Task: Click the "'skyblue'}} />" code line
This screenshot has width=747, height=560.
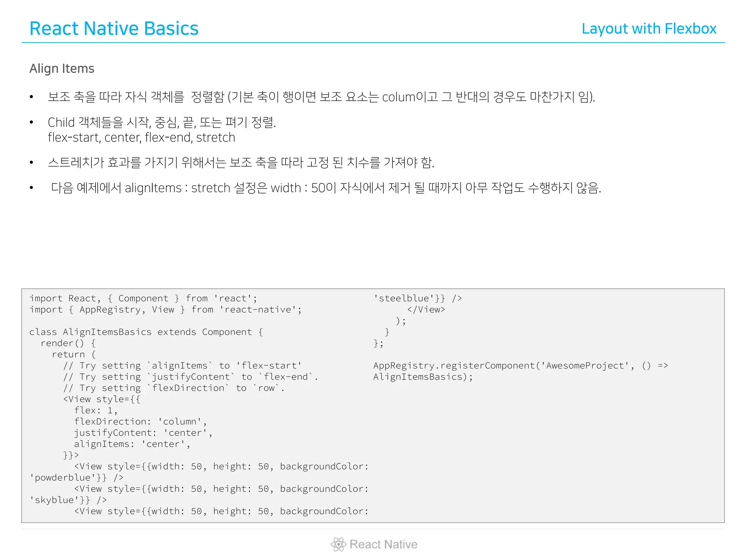Action: coord(68,500)
